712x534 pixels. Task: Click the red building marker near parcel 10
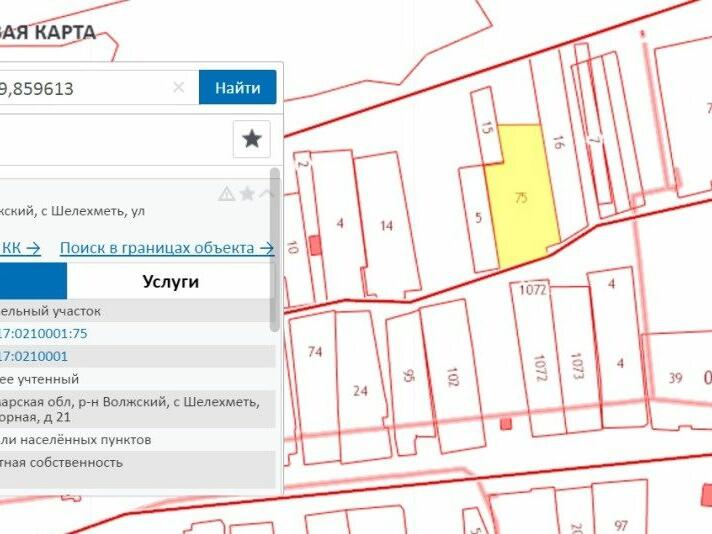pyautogui.click(x=316, y=245)
